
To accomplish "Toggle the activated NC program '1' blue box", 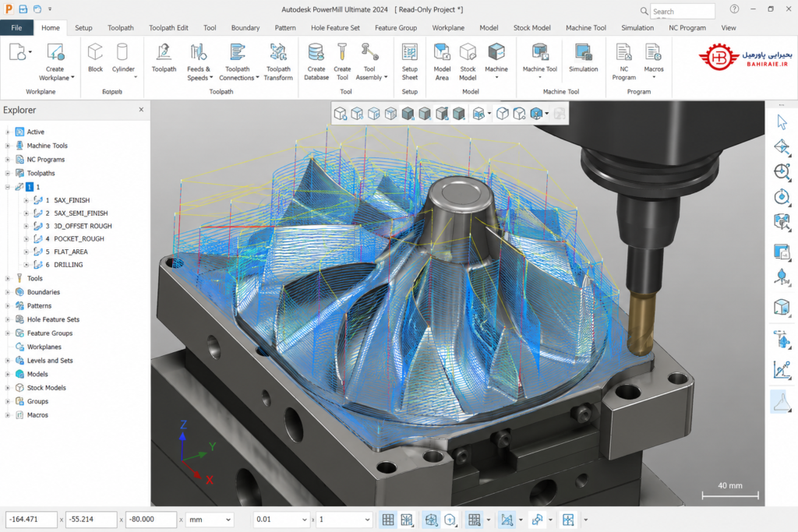I will 30,187.
